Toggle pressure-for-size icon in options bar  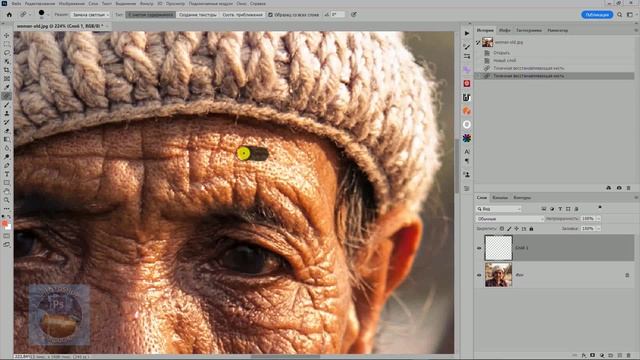(x=354, y=15)
